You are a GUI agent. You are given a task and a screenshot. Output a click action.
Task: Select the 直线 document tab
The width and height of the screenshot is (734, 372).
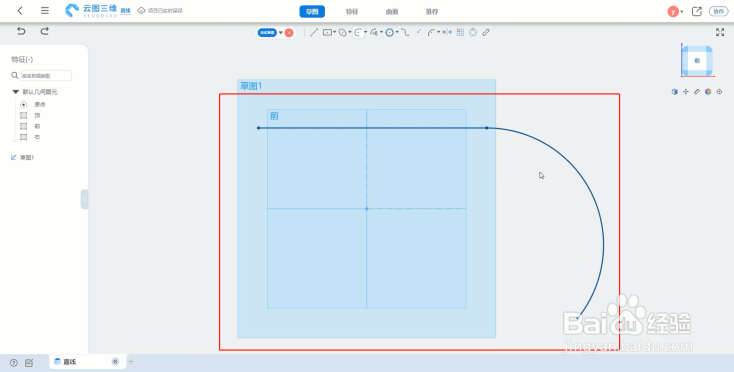tap(87, 362)
